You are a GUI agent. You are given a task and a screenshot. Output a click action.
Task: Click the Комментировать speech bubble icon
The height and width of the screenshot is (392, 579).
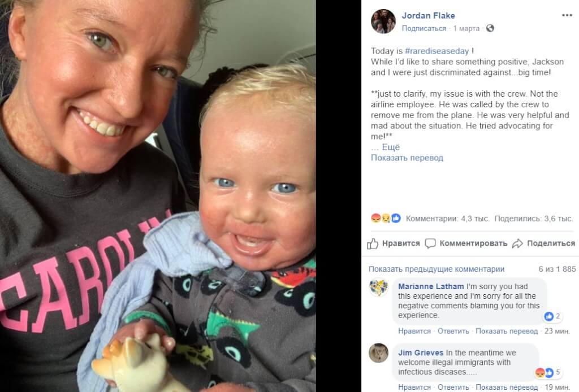[x=430, y=243]
